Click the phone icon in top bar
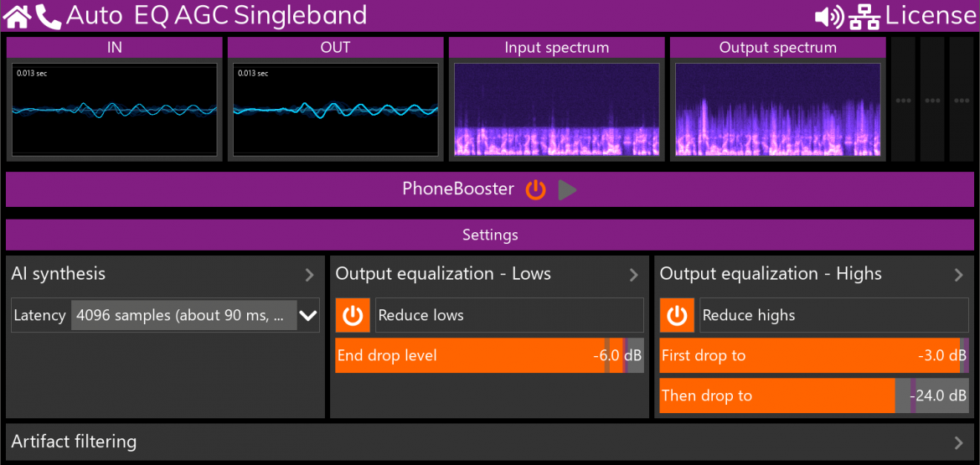The height and width of the screenshot is (465, 980). (x=49, y=15)
